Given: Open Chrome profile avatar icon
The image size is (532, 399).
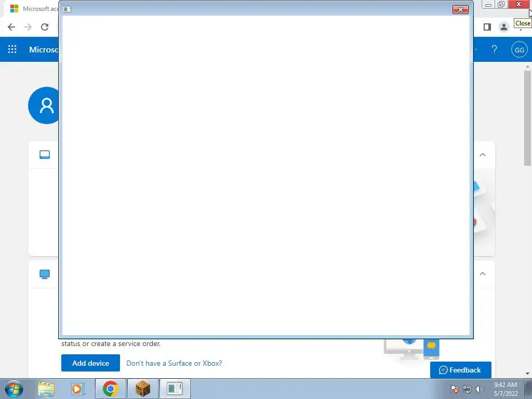Looking at the screenshot, I should [x=504, y=27].
